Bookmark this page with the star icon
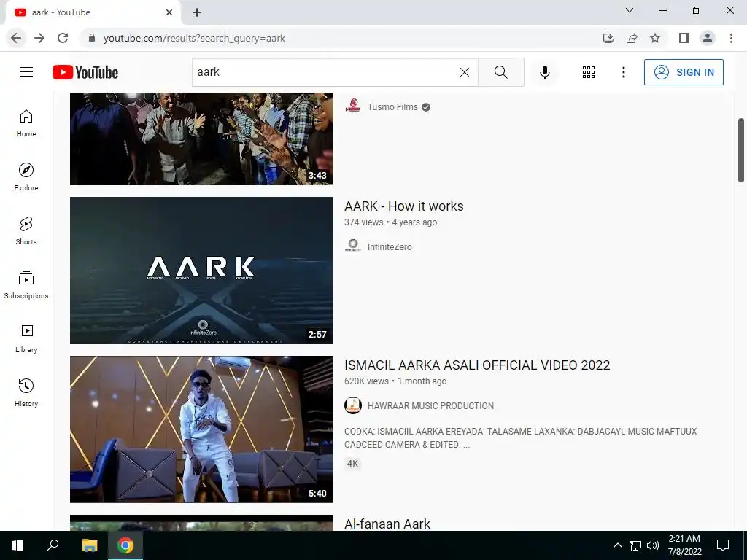This screenshot has width=747, height=560. pyautogui.click(x=655, y=38)
